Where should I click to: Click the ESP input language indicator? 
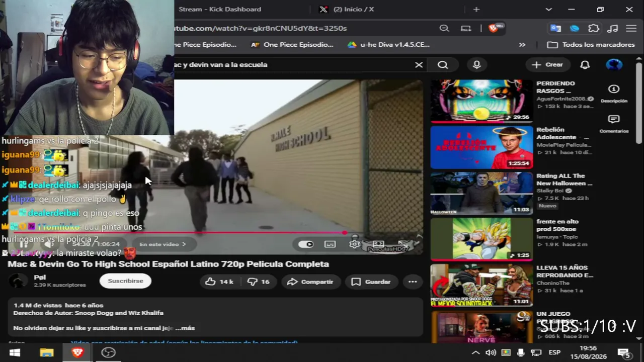(x=554, y=352)
